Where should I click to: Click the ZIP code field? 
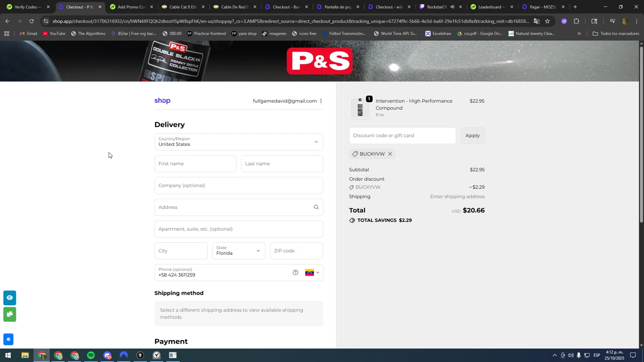296,251
